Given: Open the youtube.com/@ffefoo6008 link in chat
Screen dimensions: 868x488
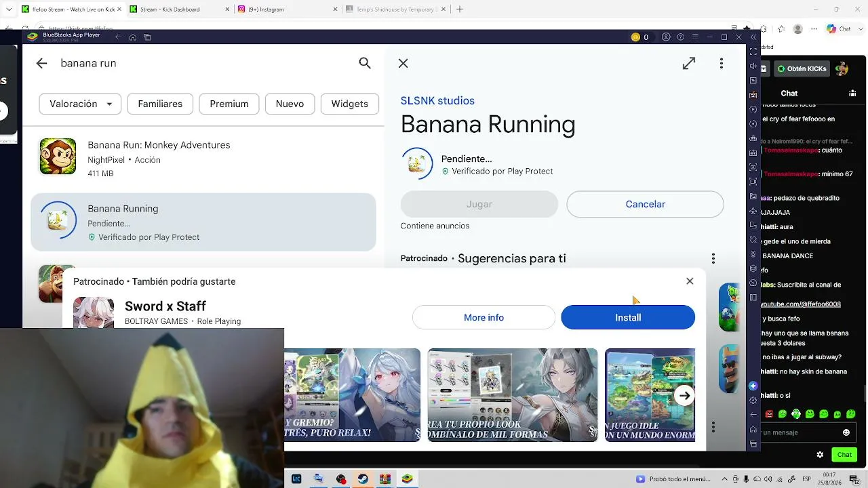Looking at the screenshot, I should click(x=801, y=304).
